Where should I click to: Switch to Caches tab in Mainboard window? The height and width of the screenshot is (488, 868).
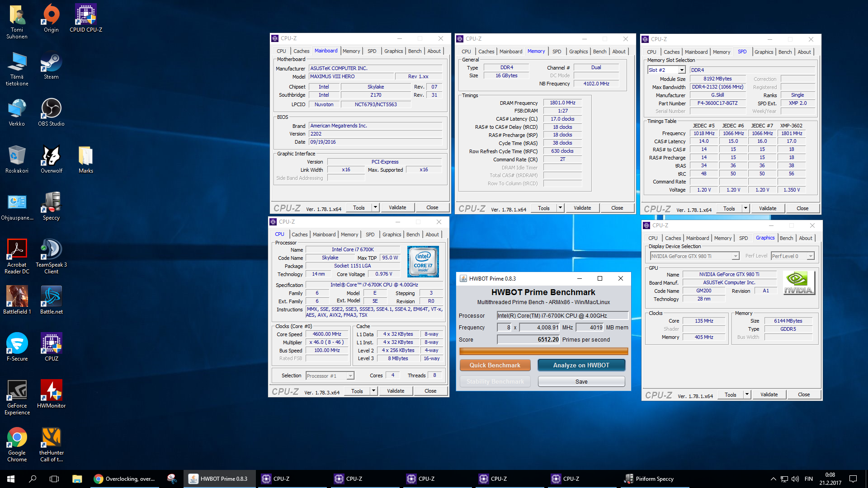coord(301,51)
